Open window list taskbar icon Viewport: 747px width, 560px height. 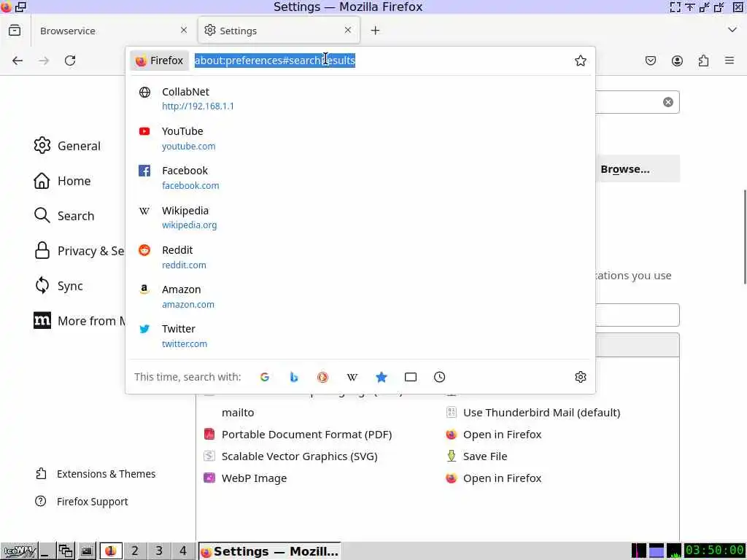[65, 551]
